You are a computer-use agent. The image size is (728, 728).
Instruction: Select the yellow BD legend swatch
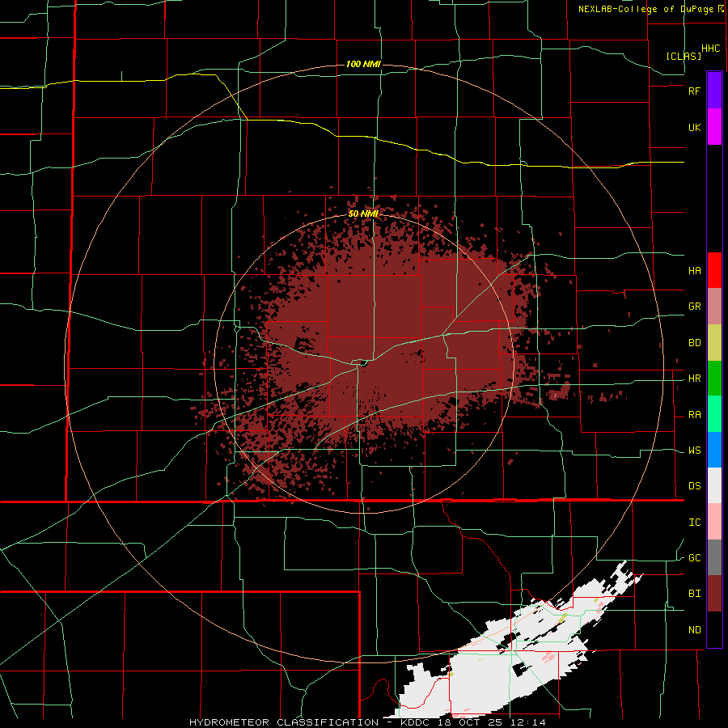[x=714, y=343]
